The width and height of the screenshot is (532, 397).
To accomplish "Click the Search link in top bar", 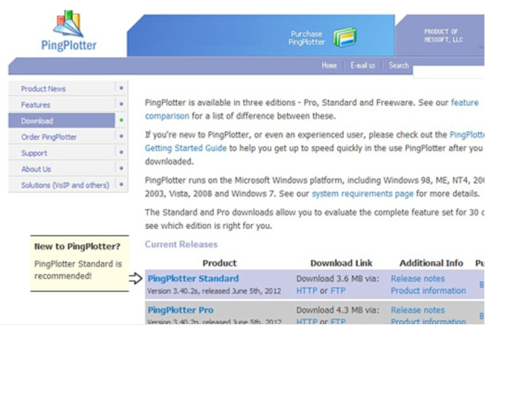I will 399,65.
